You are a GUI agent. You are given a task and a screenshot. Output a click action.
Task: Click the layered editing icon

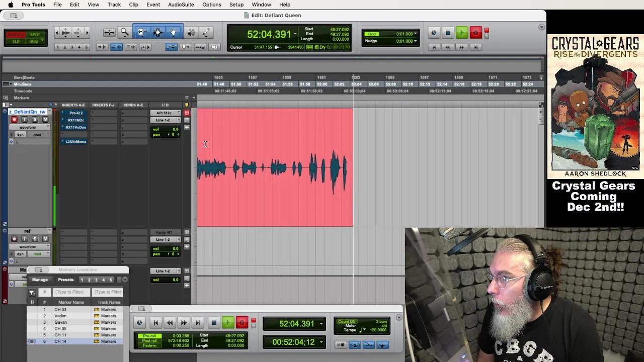[x=214, y=47]
